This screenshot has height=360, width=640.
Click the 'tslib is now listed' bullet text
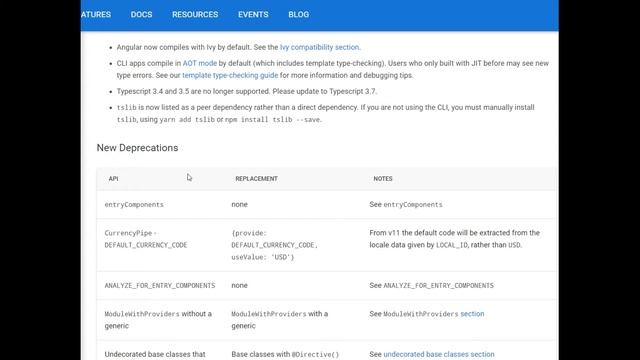coord(325,113)
